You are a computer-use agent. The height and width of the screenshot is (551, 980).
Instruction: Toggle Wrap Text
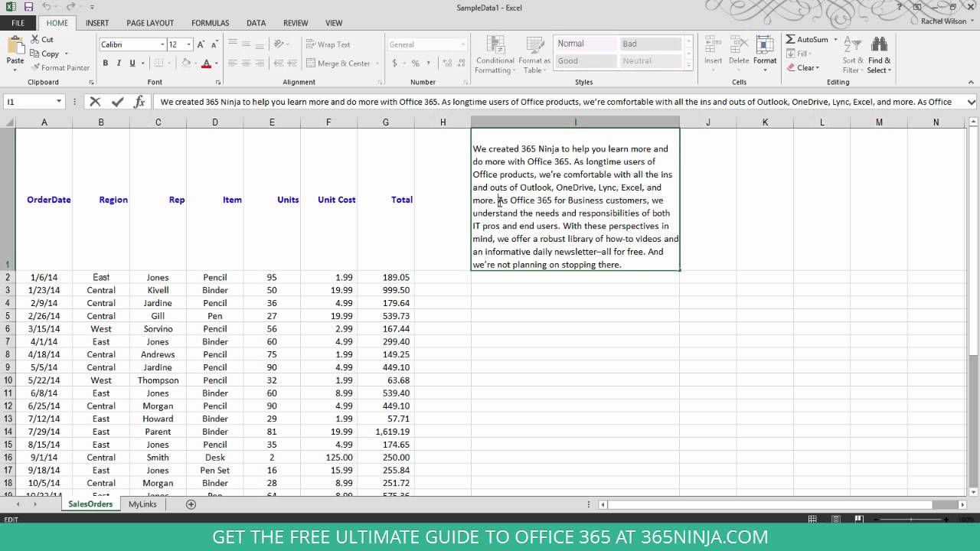(x=328, y=44)
